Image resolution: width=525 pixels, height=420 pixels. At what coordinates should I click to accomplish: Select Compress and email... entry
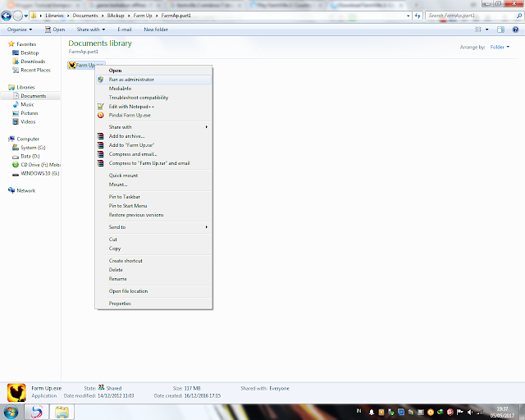153,154
